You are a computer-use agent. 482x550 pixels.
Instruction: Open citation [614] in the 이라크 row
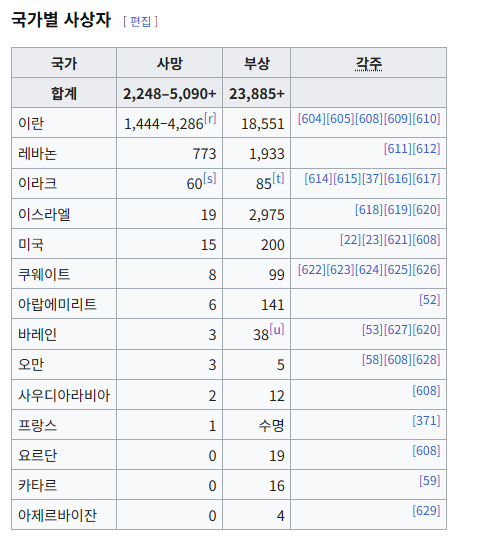318,179
